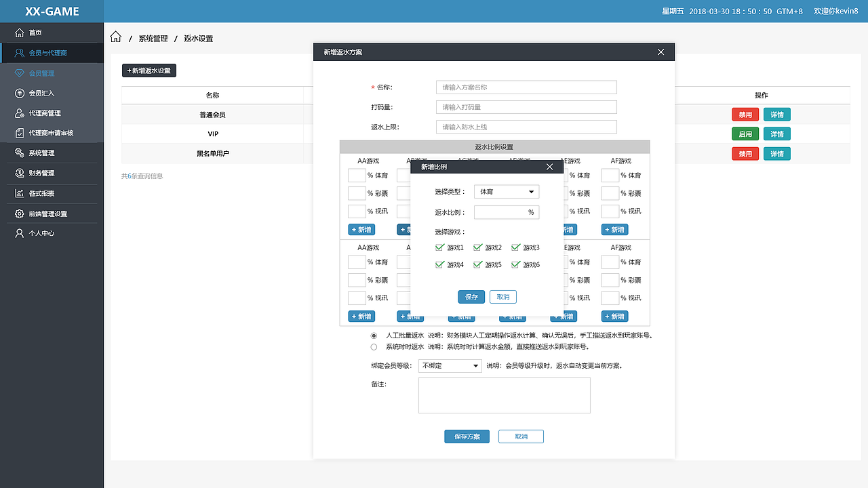The width and height of the screenshot is (868, 488).
Task: Toggle the 游戏1 checkbox
Action: 439,247
